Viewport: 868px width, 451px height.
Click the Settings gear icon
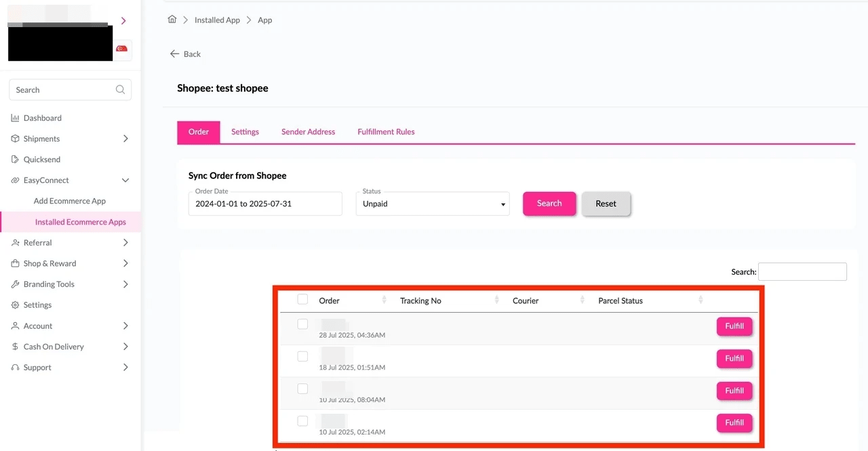15,305
